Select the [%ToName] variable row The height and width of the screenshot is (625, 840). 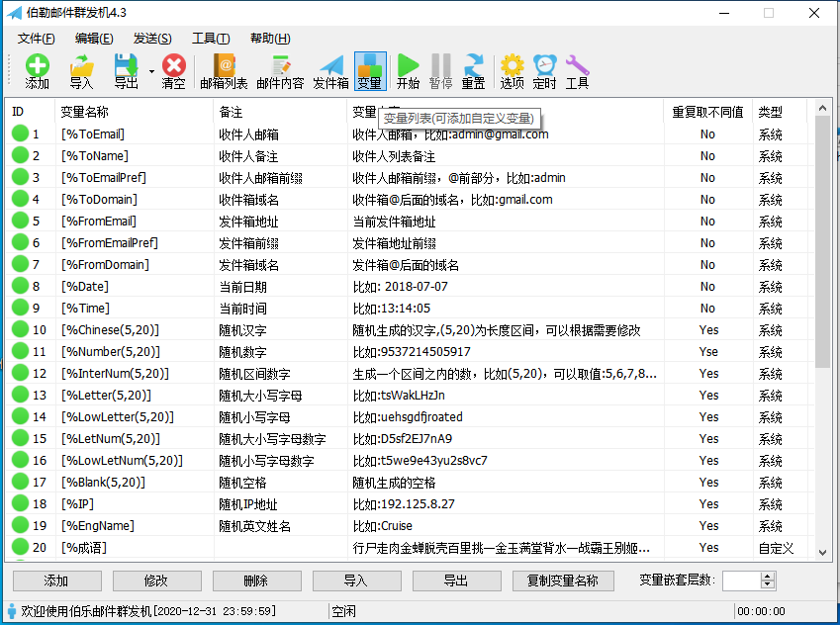coord(410,156)
